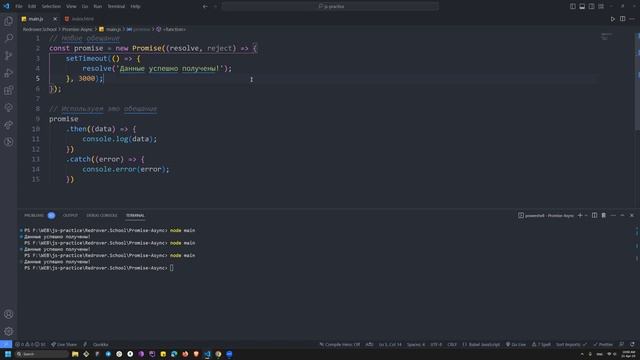This screenshot has width=640, height=360.
Task: Open Babel JavaScript language mode selector
Action: (481, 344)
